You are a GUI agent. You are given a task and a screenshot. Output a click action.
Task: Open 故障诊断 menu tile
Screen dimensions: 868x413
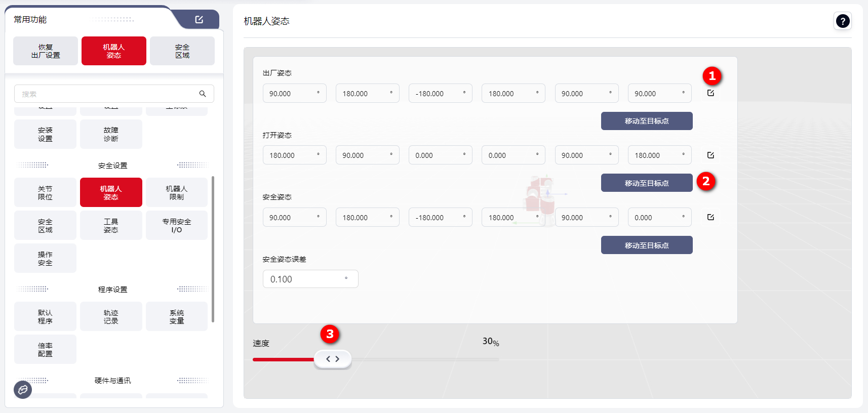[111, 135]
